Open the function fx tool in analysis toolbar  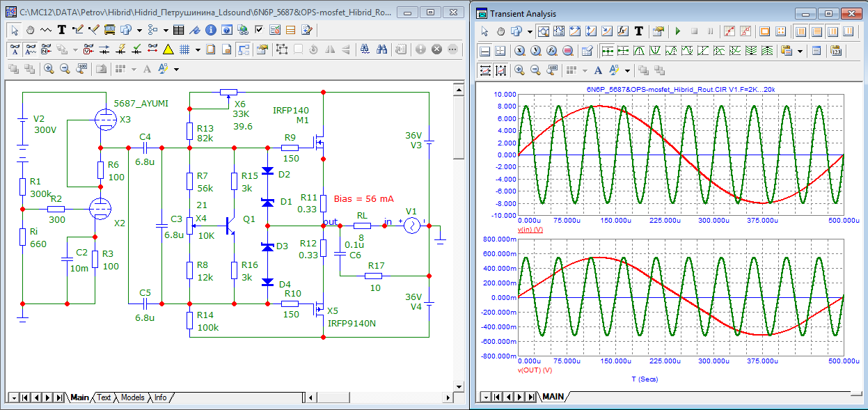coord(622,31)
